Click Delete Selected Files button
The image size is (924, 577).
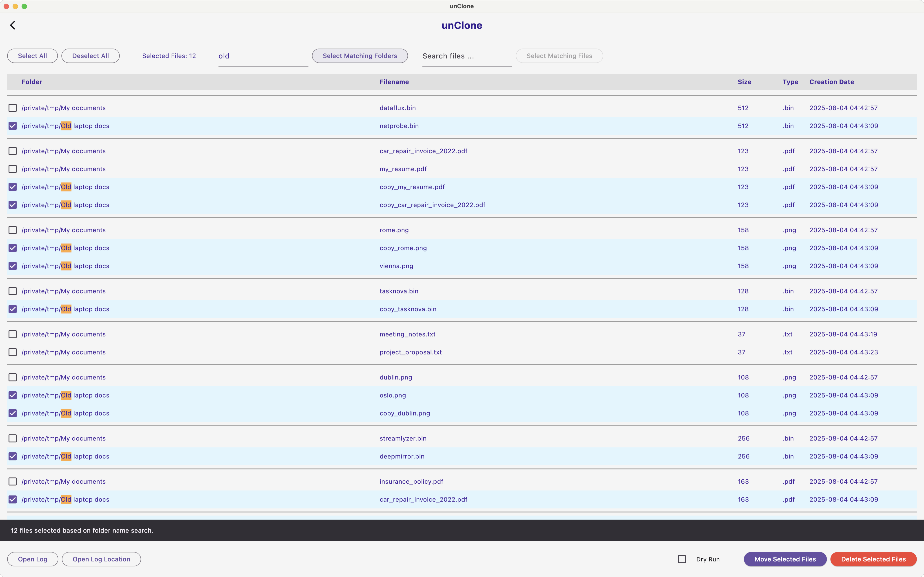click(873, 559)
